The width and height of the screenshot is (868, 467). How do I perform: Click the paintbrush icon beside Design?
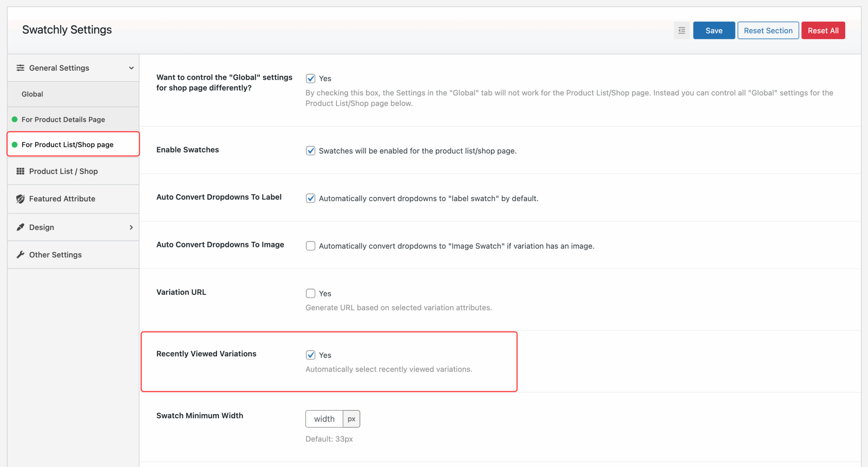tap(20, 227)
